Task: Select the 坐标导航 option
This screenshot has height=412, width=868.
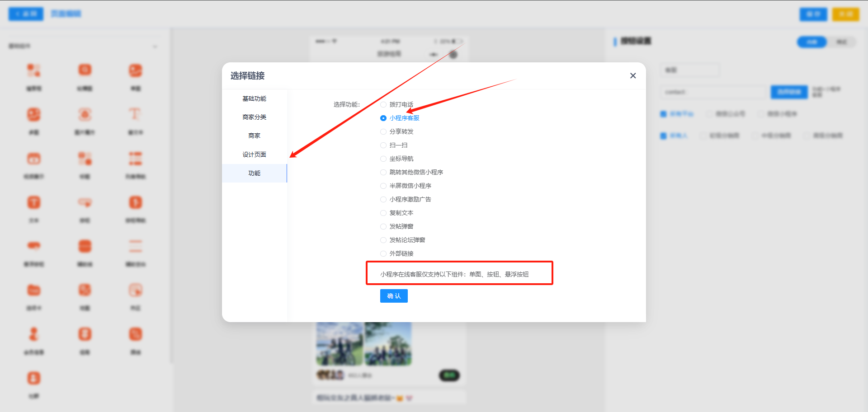Action: click(383, 159)
